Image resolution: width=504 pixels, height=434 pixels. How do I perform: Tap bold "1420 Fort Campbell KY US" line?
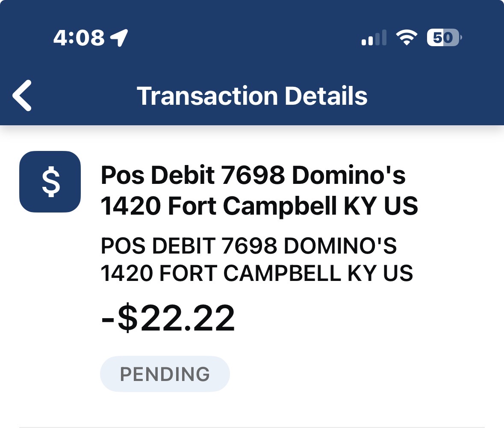click(259, 206)
